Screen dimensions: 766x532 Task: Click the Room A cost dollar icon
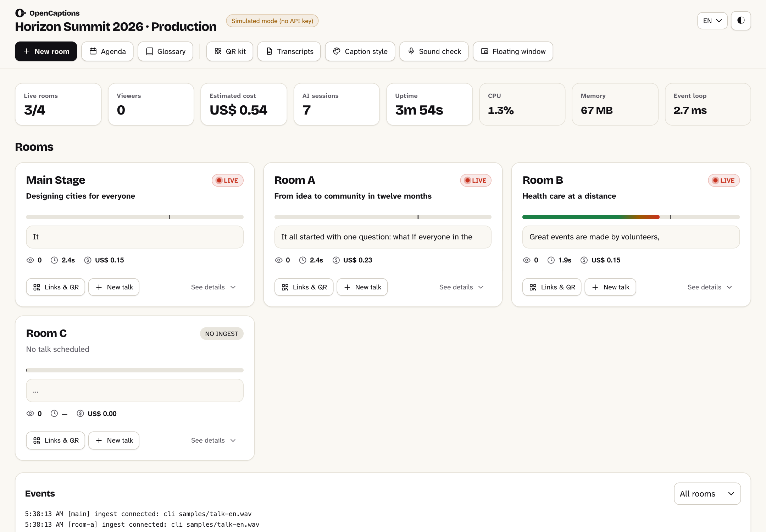(x=336, y=260)
